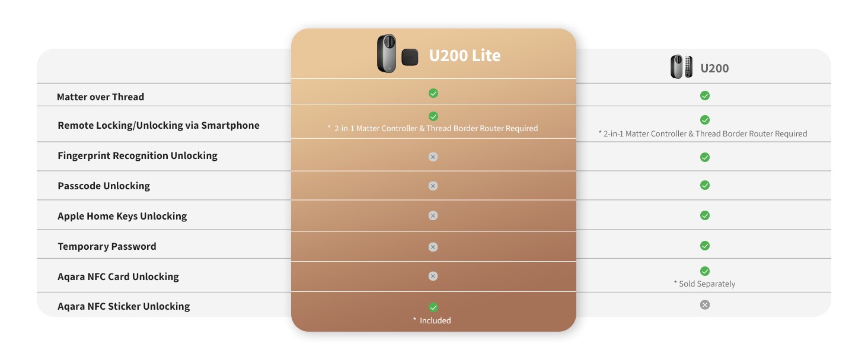868x356 pixels.
Task: Click U200 Matter over Thread green checkmark
Action: [x=704, y=96]
